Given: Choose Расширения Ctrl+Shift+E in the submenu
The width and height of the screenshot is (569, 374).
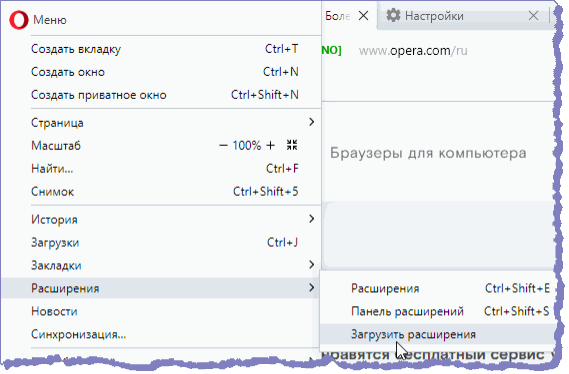Looking at the screenshot, I should [x=437, y=288].
